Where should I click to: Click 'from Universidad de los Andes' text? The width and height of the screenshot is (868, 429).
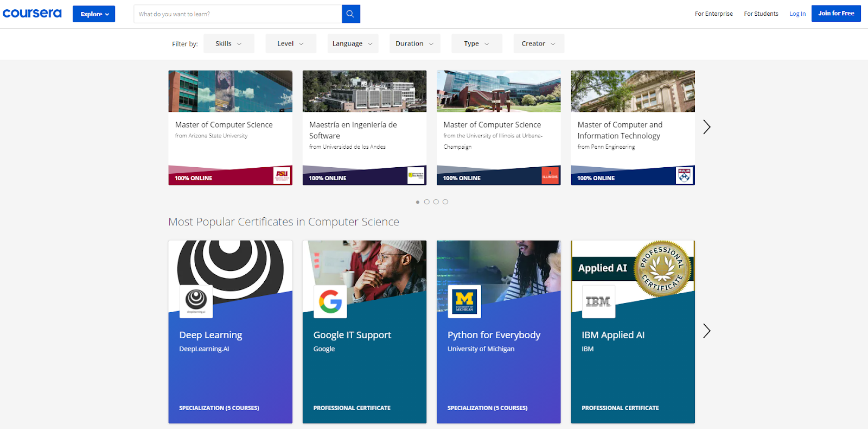[348, 147]
